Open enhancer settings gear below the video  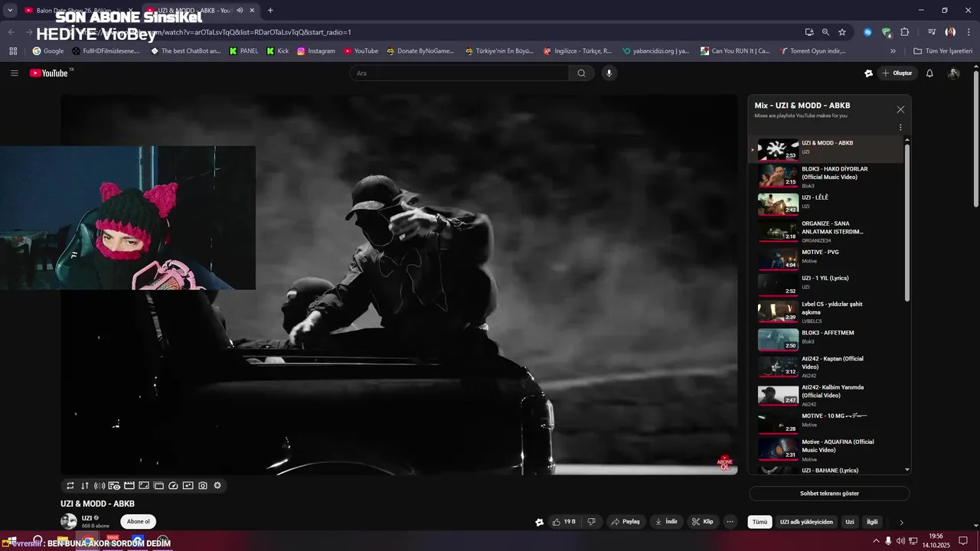coord(217,485)
